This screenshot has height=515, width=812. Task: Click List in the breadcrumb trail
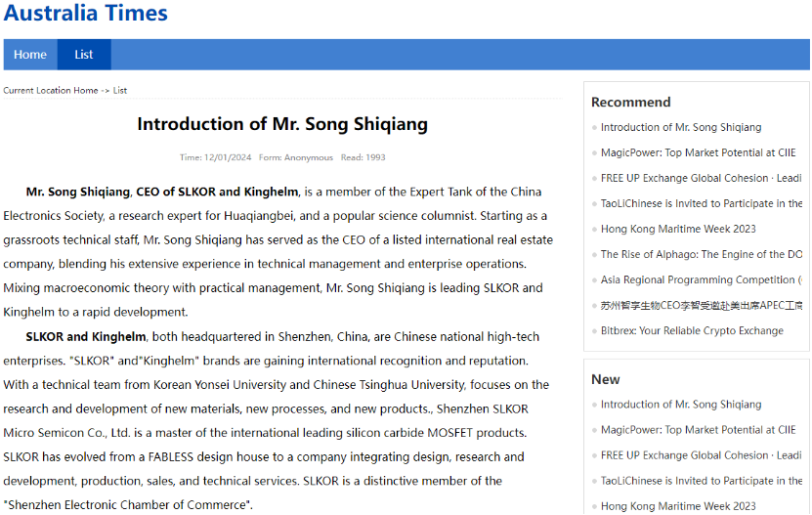pos(119,90)
